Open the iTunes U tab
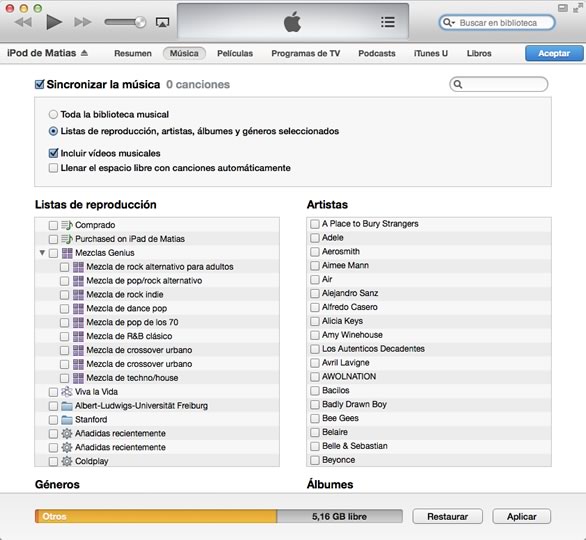This screenshot has height=540, width=586. tap(431, 53)
